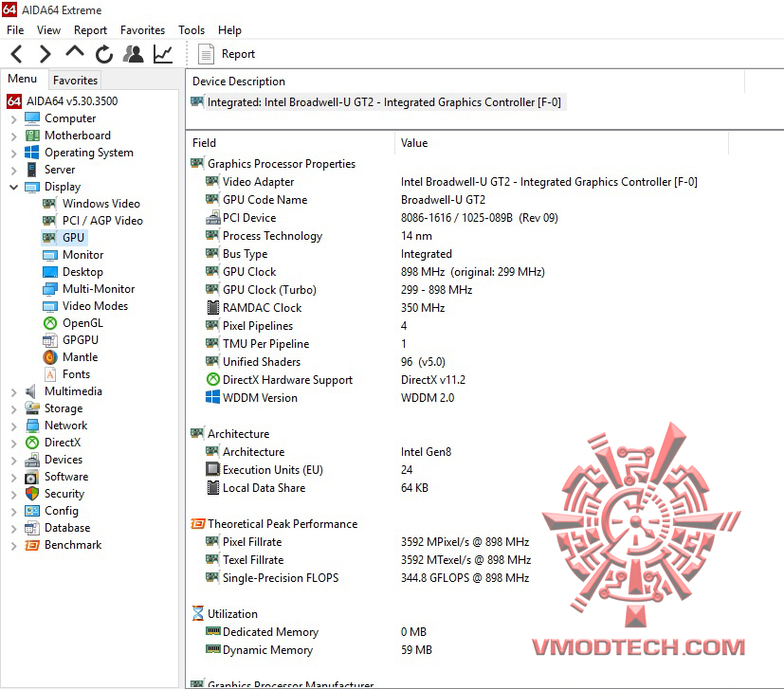This screenshot has height=689, width=784.
Task: Click the Computer monitor icon
Action: 32,118
